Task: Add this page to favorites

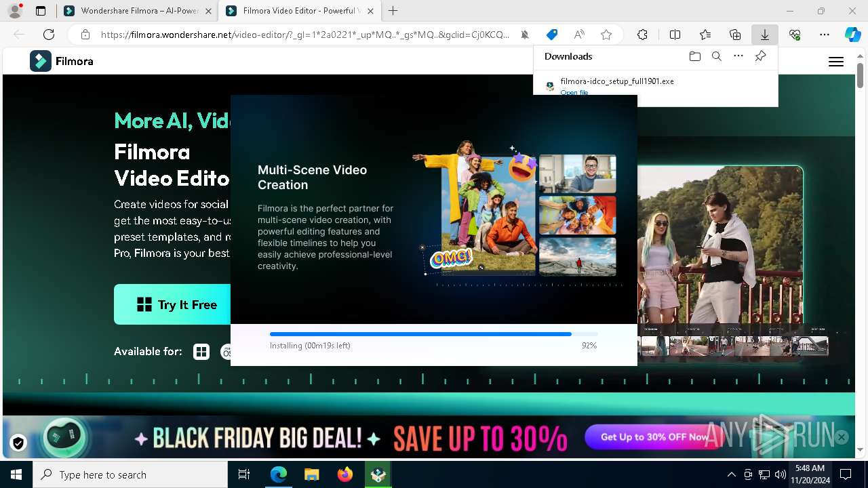Action: [606, 35]
